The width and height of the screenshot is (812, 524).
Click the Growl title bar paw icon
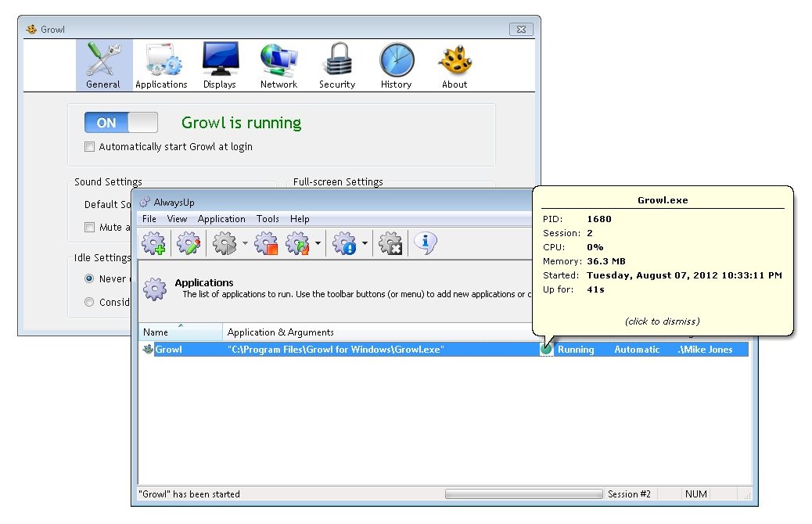[31, 29]
